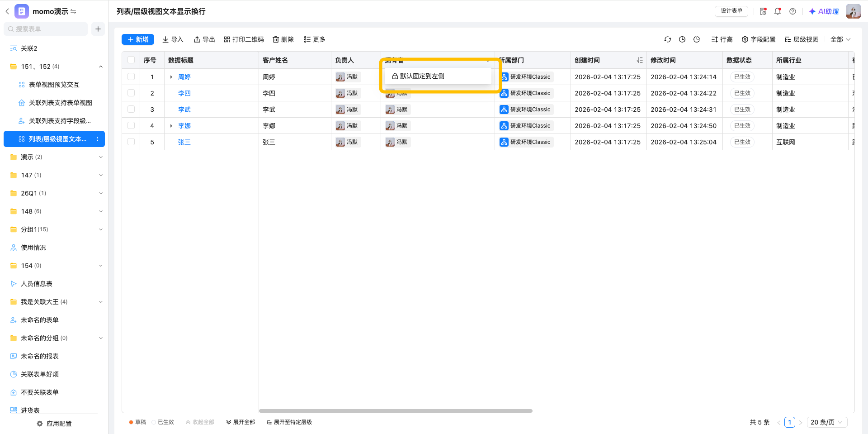868x434 pixels.
Task: Open the 全部 filter dropdown
Action: click(840, 39)
